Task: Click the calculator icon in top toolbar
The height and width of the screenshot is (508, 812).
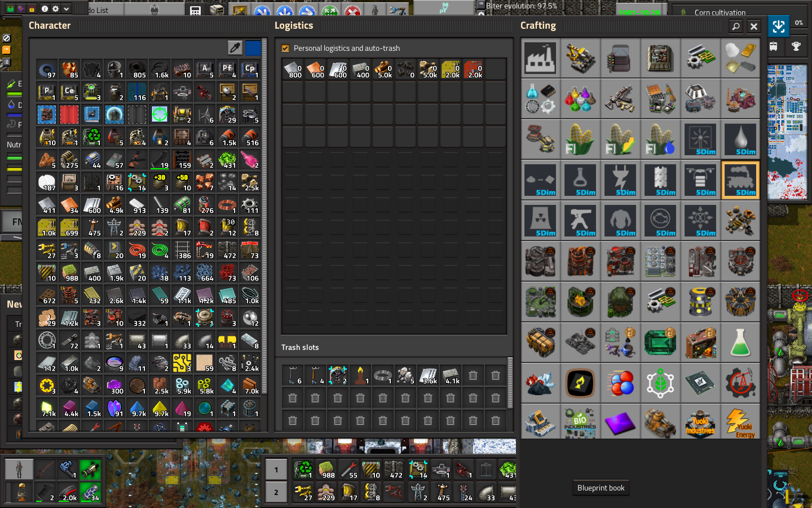Action: (195, 10)
